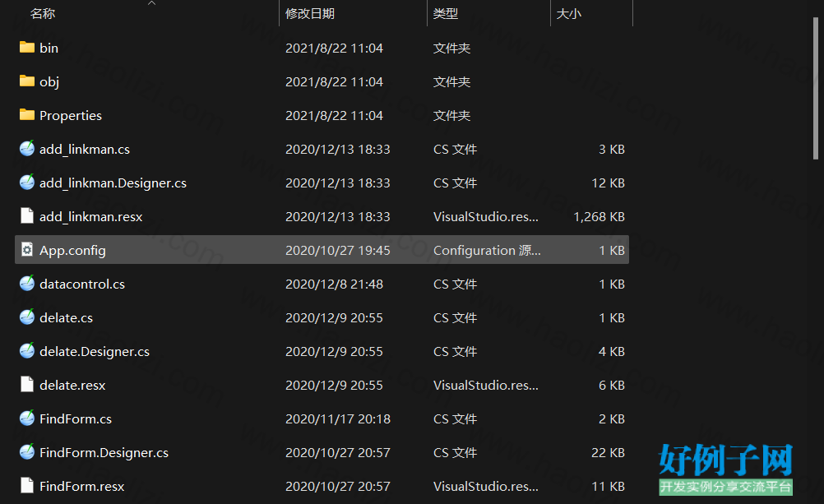Click the 12 KB size value
Image resolution: width=824 pixels, height=504 pixels.
(x=608, y=183)
